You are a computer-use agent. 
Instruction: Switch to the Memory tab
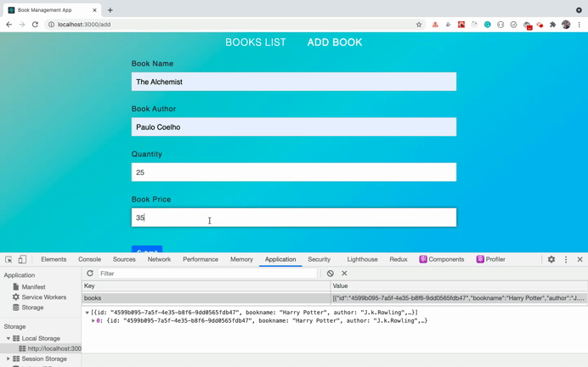pos(241,259)
